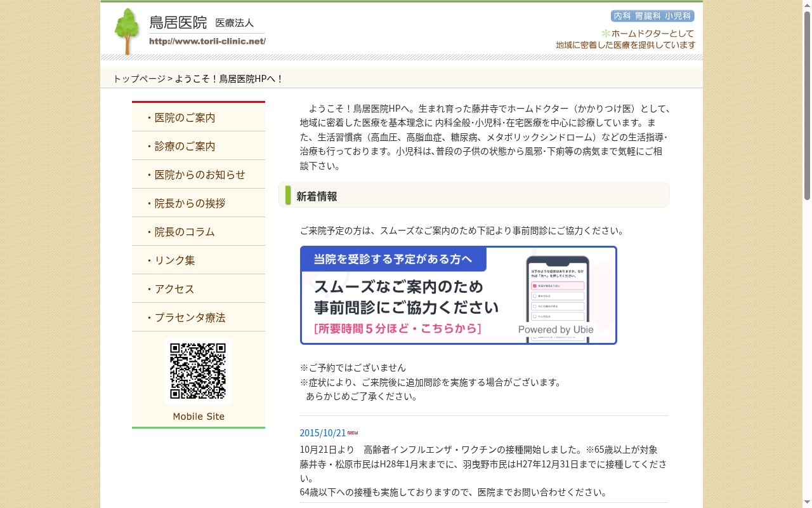
Task: Click the vertical scrollbar thumb
Action: coord(807,105)
